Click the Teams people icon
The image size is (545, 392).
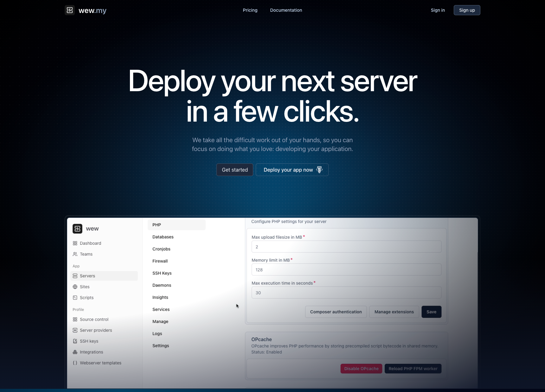point(75,254)
